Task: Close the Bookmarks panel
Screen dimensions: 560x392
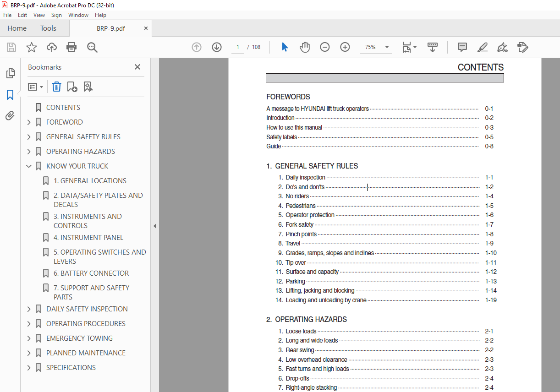Action: [137, 67]
